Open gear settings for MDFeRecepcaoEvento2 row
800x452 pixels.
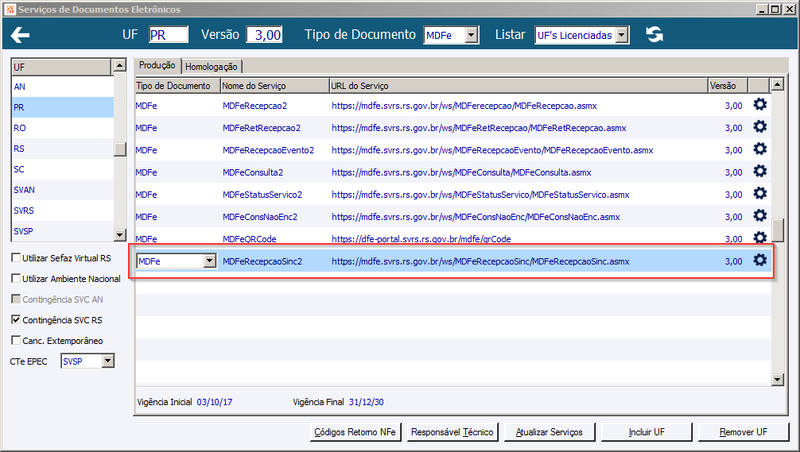tap(760, 149)
